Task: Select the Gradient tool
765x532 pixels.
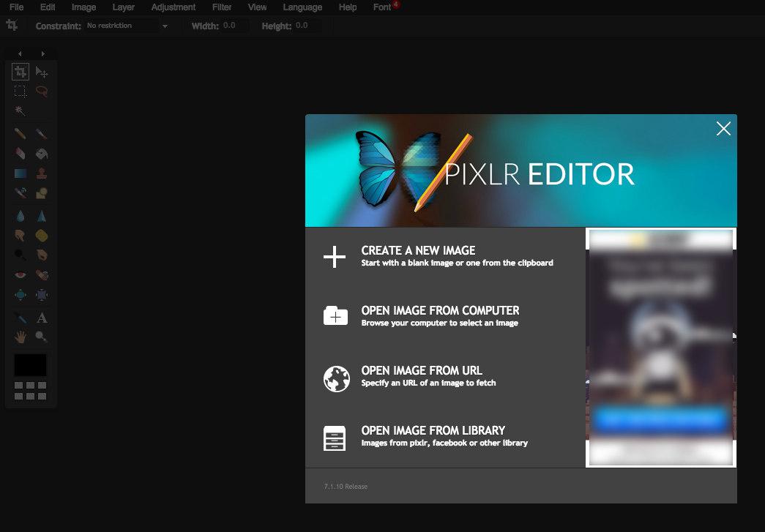Action: pos(20,173)
